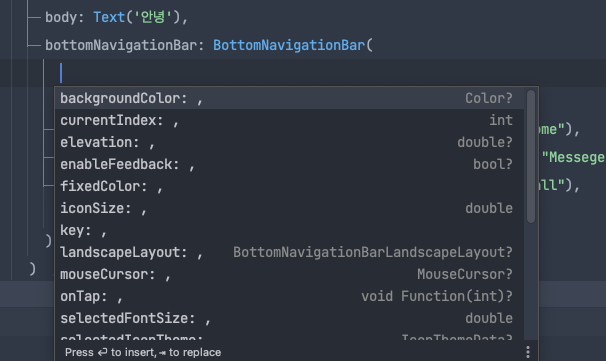606x361 pixels.
Task: Click the '안녕' string literal
Action: tap(153, 17)
